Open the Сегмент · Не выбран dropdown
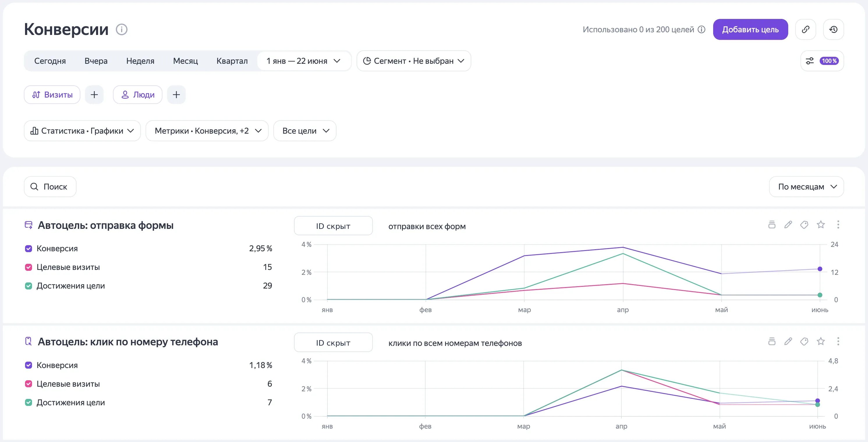 (413, 61)
